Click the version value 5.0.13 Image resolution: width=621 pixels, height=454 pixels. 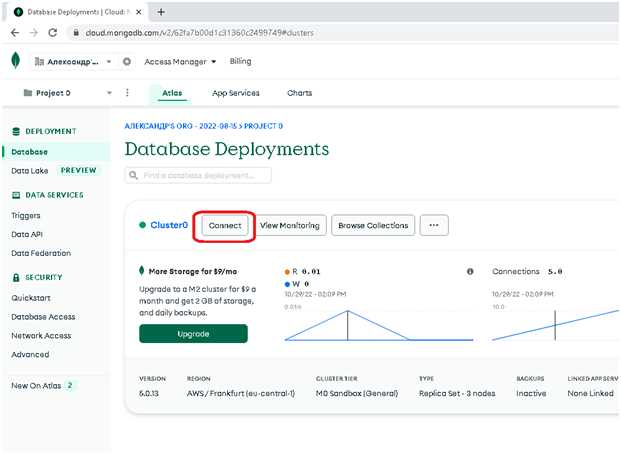(149, 393)
